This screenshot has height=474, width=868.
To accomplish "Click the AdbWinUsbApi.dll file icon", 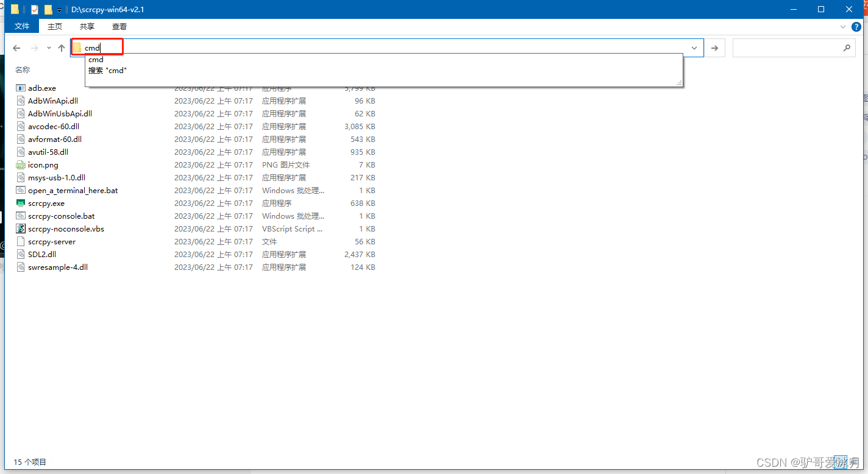I will 21,114.
